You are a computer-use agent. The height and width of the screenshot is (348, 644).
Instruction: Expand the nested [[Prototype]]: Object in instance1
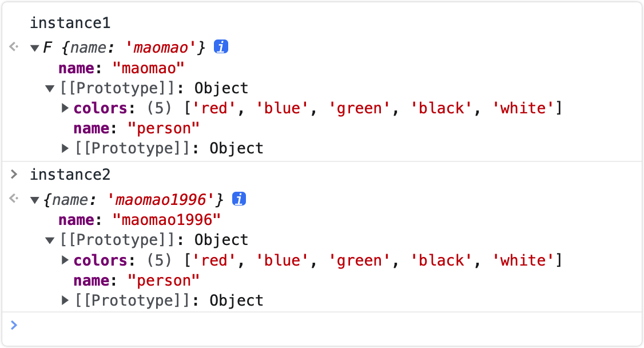[x=65, y=148]
